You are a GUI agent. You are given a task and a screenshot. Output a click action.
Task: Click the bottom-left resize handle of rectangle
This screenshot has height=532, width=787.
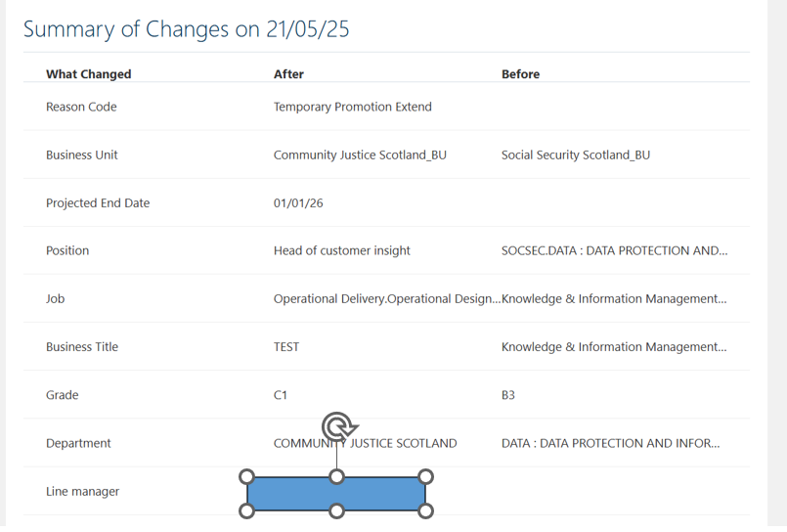[x=247, y=510]
